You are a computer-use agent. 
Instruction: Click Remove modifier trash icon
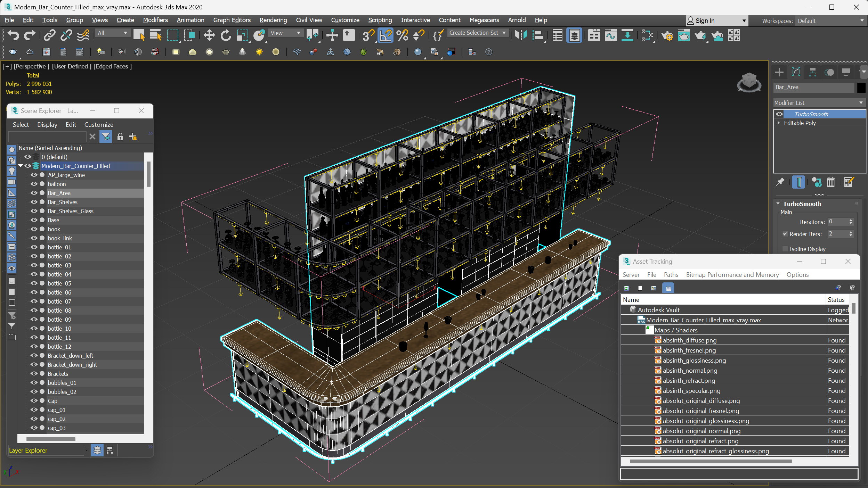pos(831,182)
